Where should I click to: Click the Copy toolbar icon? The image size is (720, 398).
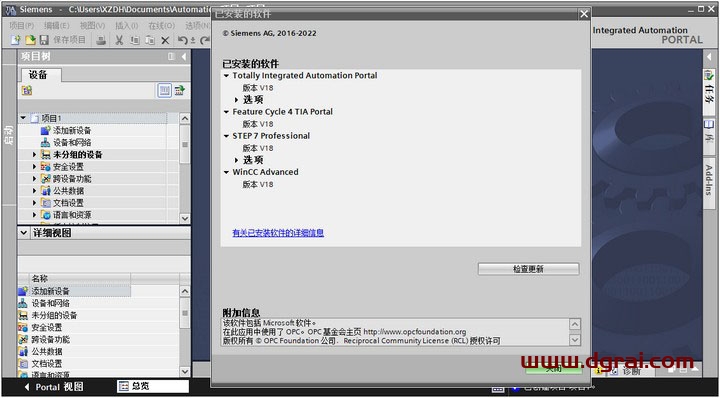click(x=135, y=40)
